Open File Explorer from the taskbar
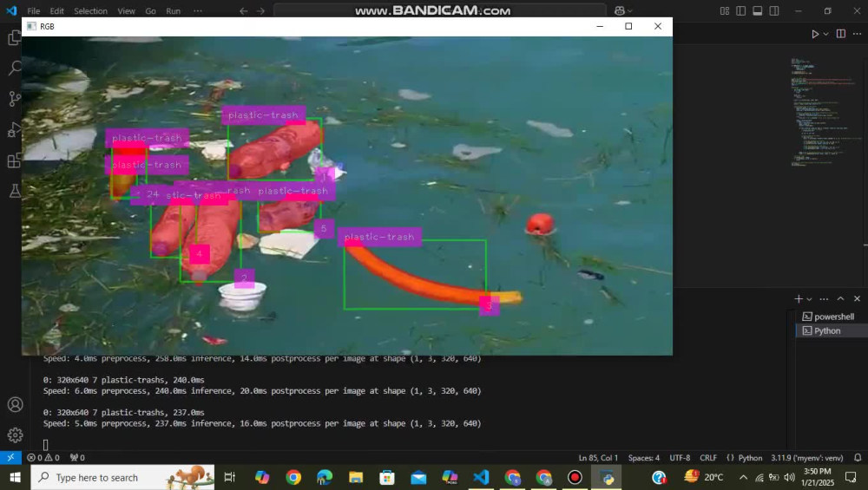Screen dimensions: 868x490 pos(355,477)
